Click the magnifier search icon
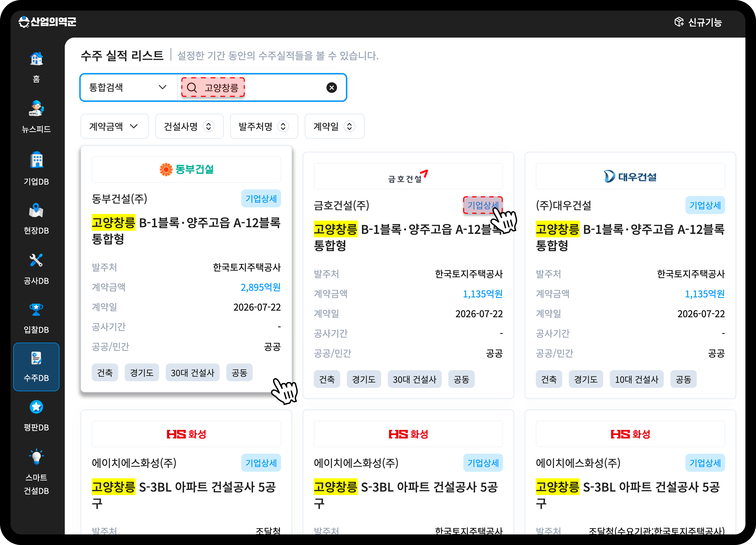The width and height of the screenshot is (756, 545). click(x=192, y=88)
